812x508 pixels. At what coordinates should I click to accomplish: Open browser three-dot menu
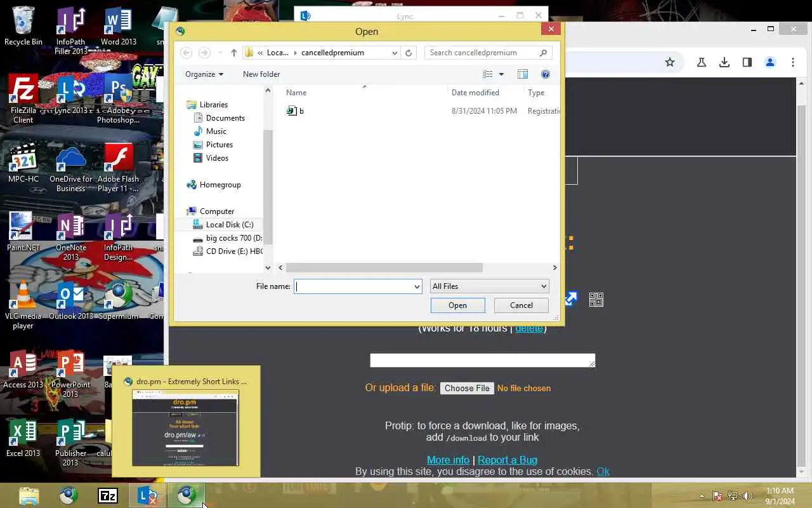pos(793,62)
